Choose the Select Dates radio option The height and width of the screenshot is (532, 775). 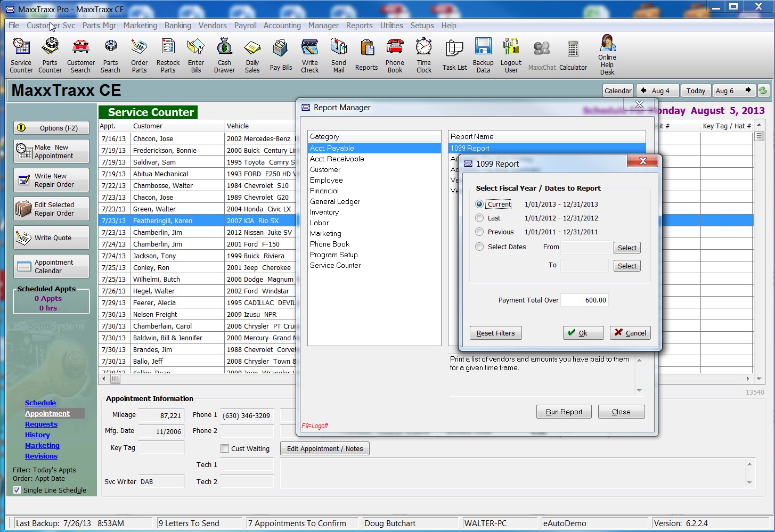[x=479, y=247]
